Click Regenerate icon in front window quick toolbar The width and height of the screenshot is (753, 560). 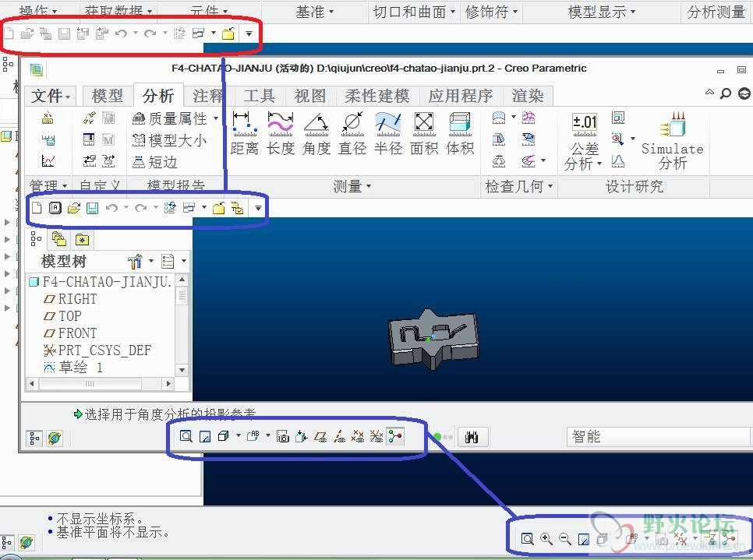click(x=169, y=208)
